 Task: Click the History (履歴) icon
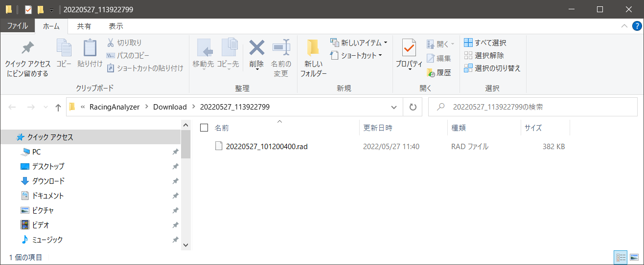(x=431, y=73)
